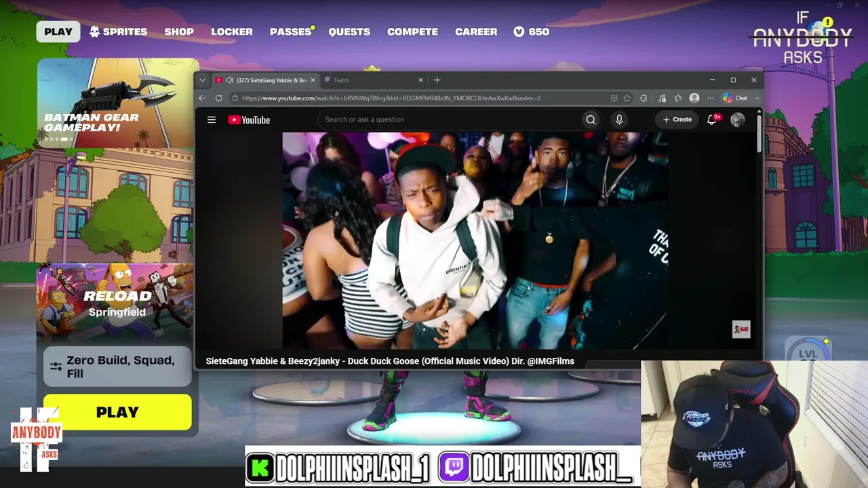The height and width of the screenshot is (488, 868).
Task: Open the Reload Springfield mode tile
Action: (x=115, y=302)
